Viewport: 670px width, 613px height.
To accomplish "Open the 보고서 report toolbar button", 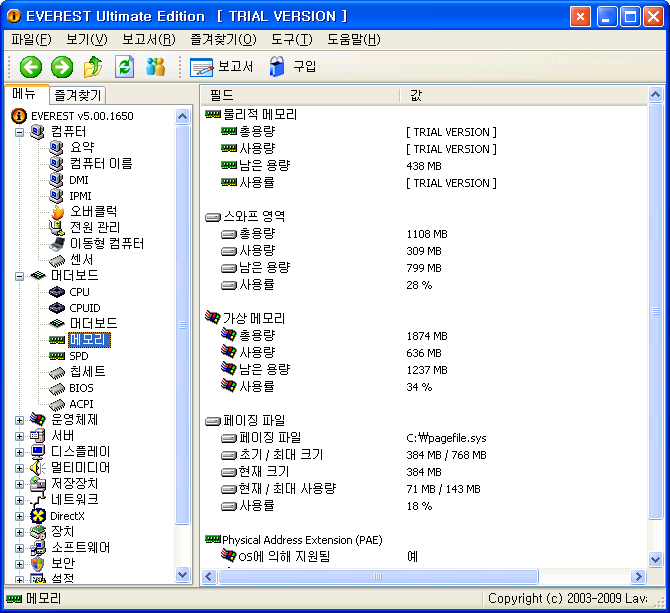I will coord(221,67).
